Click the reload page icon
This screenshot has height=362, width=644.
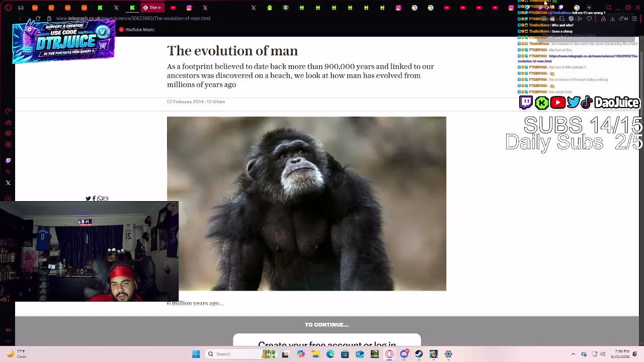[x=38, y=19]
